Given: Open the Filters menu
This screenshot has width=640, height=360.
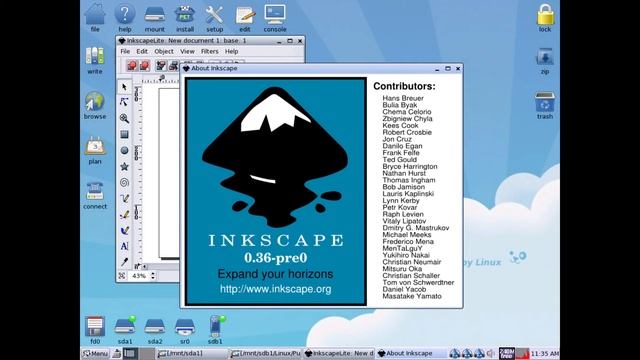Looking at the screenshot, I should pos(210,51).
